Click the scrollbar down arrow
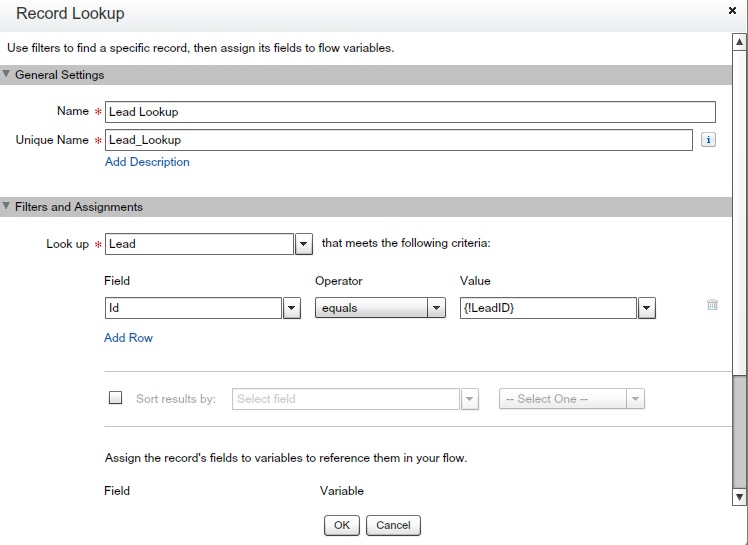 tap(740, 496)
